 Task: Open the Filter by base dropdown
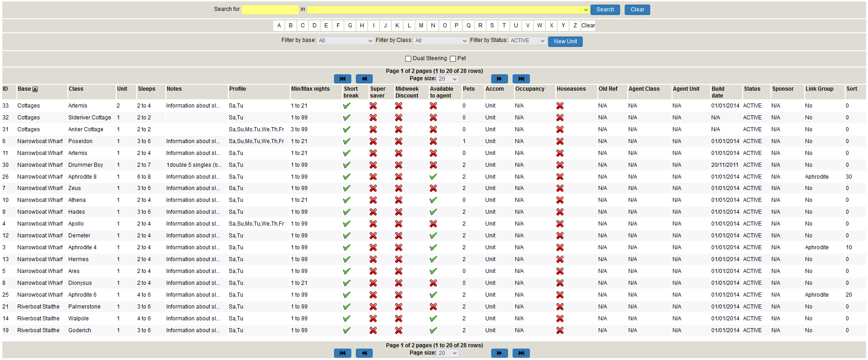point(345,41)
